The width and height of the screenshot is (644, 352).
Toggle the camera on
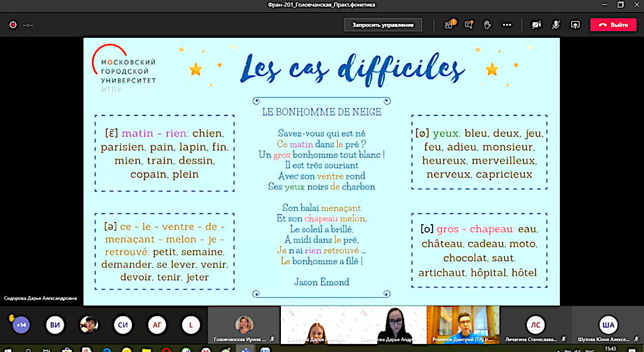(x=536, y=25)
